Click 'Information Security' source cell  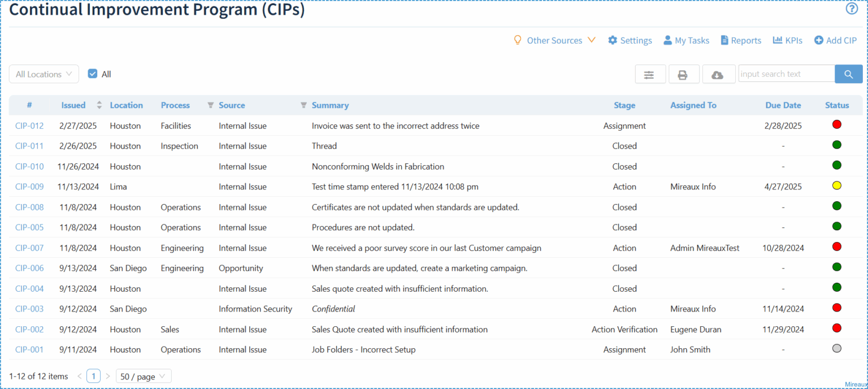click(x=255, y=309)
